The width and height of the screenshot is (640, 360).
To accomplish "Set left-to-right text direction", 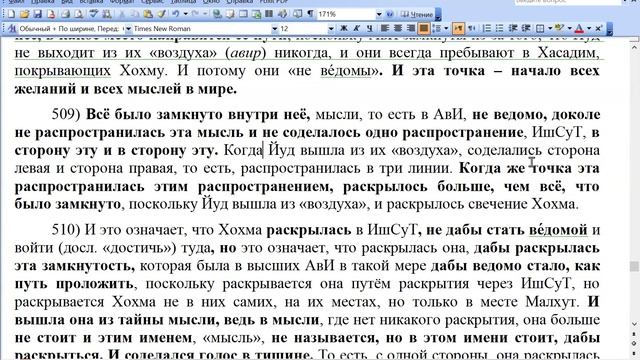I will click(x=458, y=28).
